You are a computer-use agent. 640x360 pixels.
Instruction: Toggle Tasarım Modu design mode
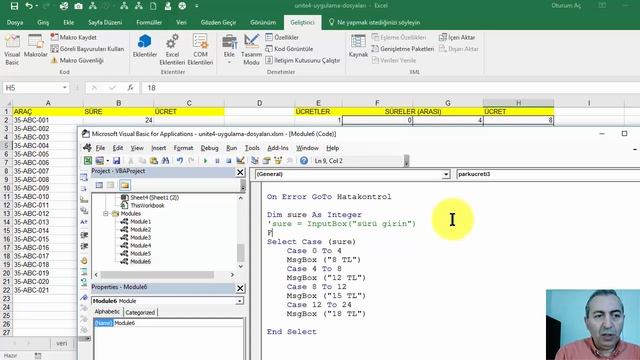click(251, 49)
